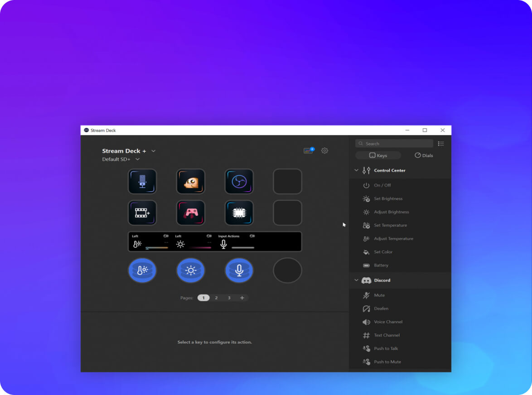Select the pink game controller key

coord(191,212)
